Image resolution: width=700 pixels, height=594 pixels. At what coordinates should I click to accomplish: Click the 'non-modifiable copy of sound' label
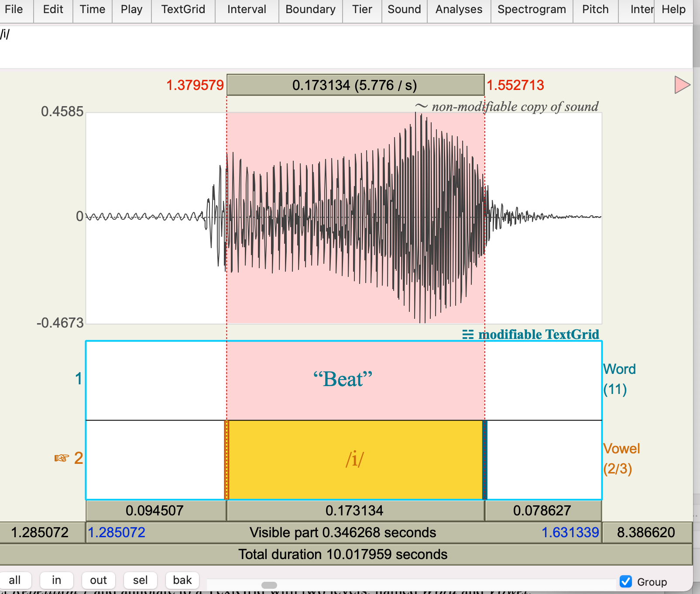tap(515, 107)
